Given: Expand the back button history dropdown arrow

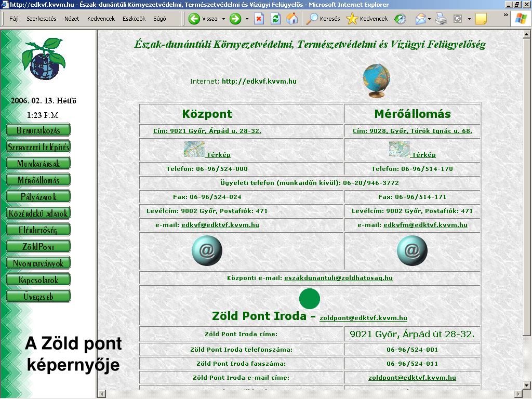Looking at the screenshot, I should pos(223,19).
